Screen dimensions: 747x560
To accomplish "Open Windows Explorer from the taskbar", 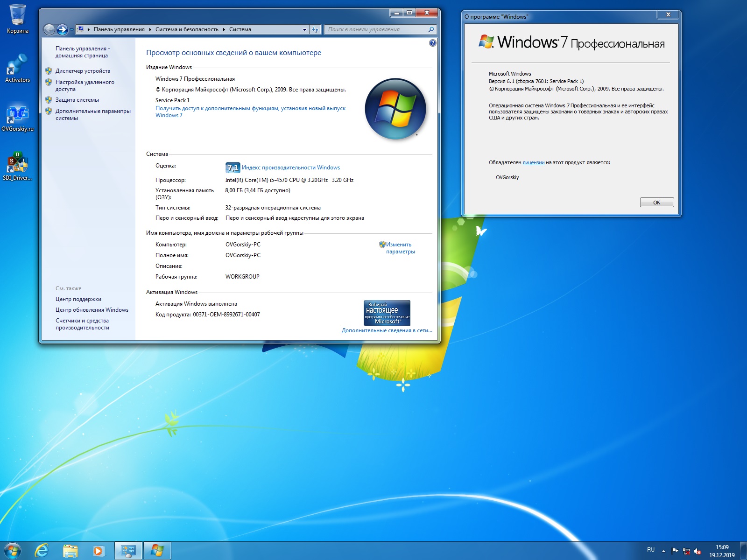I will (70, 551).
